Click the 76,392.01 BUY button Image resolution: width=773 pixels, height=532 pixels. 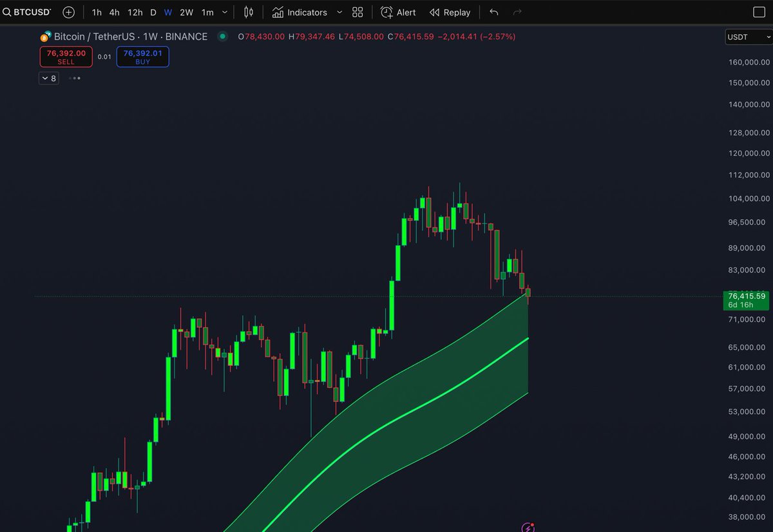click(x=142, y=57)
